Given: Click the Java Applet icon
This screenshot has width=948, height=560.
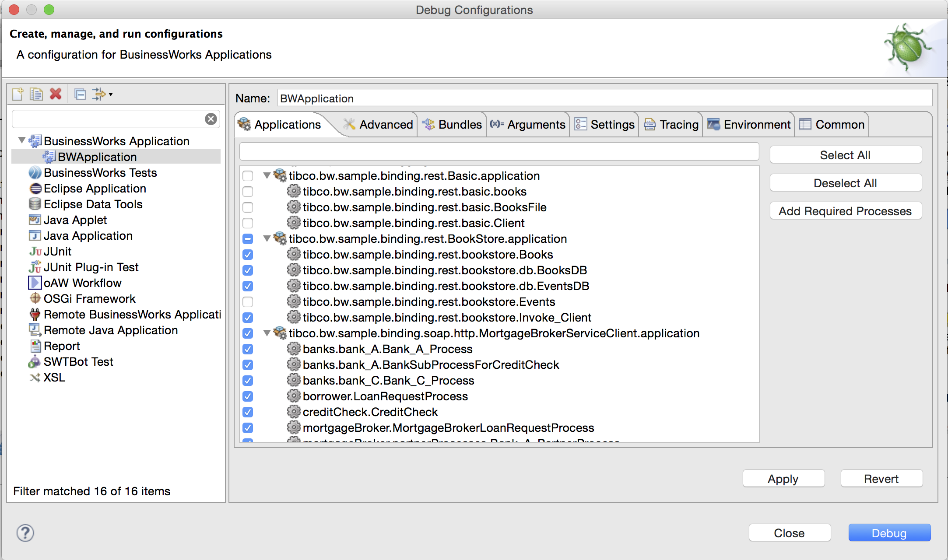Looking at the screenshot, I should click(x=35, y=220).
